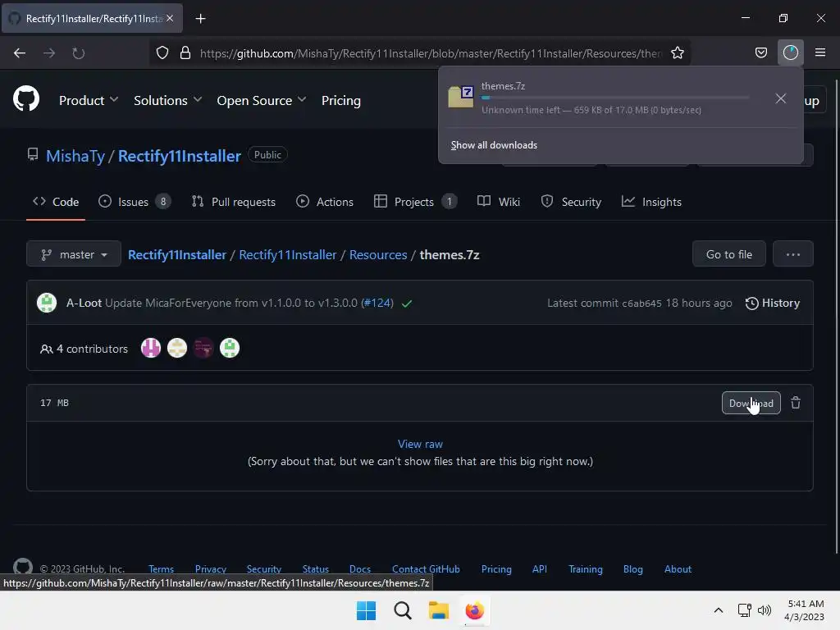Screen dimensions: 840x630
Task: Open the Rectify11Installer repo title link
Action: click(179, 156)
